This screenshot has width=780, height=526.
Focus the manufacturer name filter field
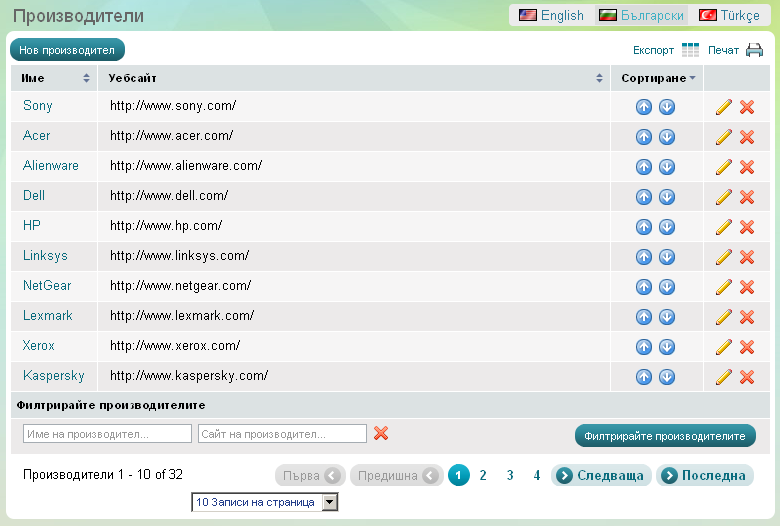point(107,434)
